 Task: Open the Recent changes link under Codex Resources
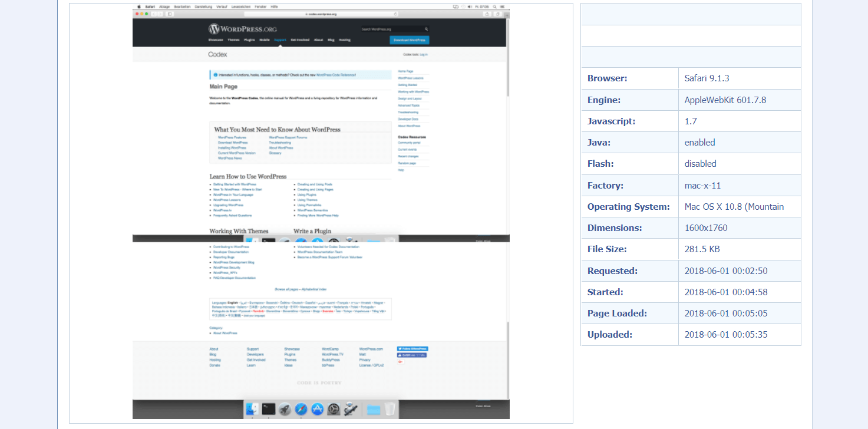pyautogui.click(x=408, y=156)
